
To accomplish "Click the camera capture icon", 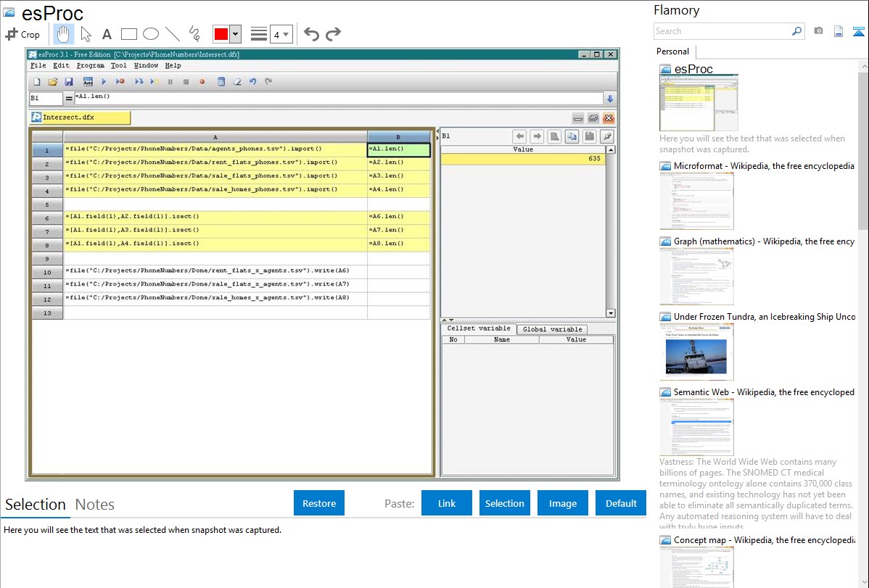I will pyautogui.click(x=818, y=31).
